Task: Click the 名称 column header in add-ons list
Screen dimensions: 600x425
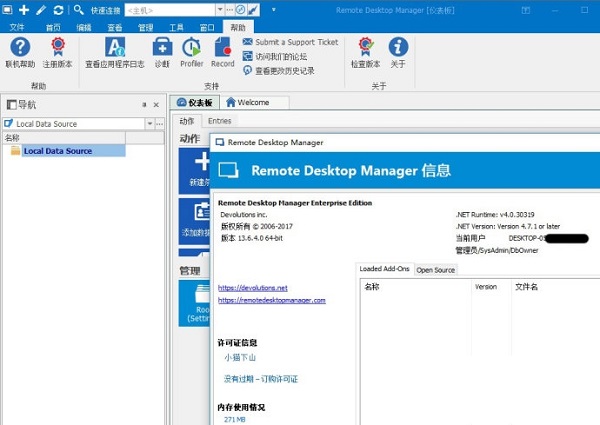Action: (x=415, y=287)
